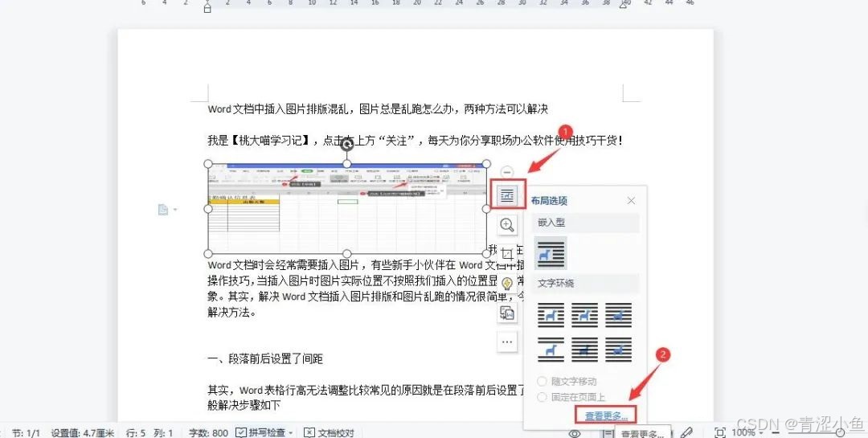The image size is (868, 438).
Task: Click the bottom-middle resize handle of image
Action: pos(346,254)
